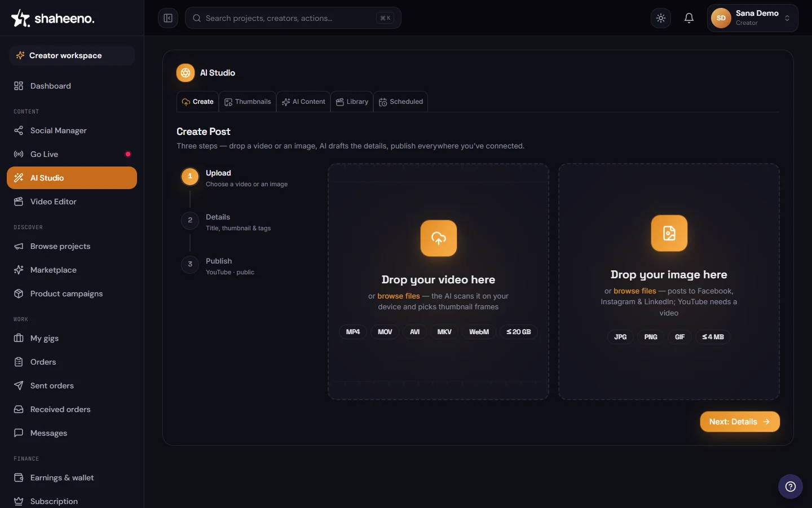This screenshot has height=508, width=812.
Task: Click browse files link in image dropzone
Action: click(x=635, y=291)
